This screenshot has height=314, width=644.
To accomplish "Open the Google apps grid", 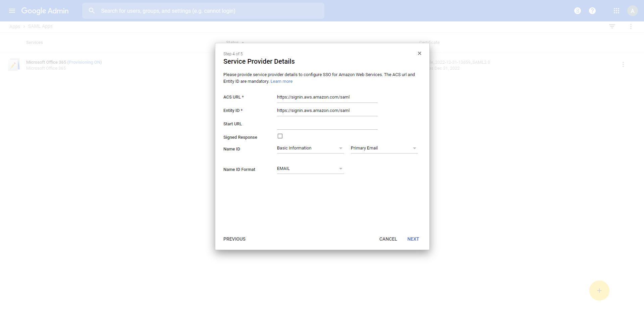I will (616, 11).
